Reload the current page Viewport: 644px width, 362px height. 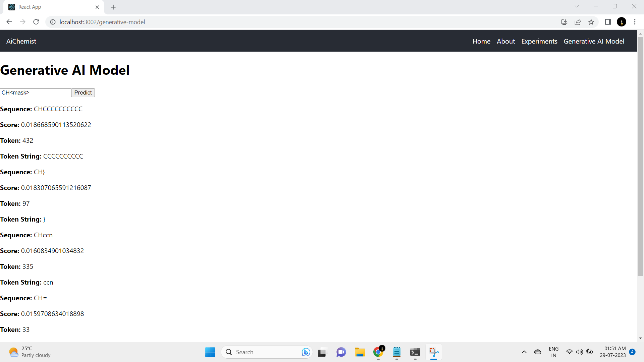pos(36,22)
